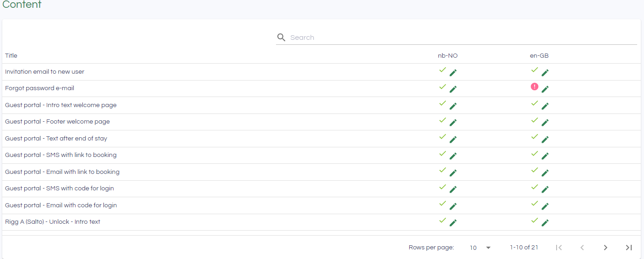Edit en-GB Guest portal Footer welcome page
The width and height of the screenshot is (644, 259).
(545, 123)
